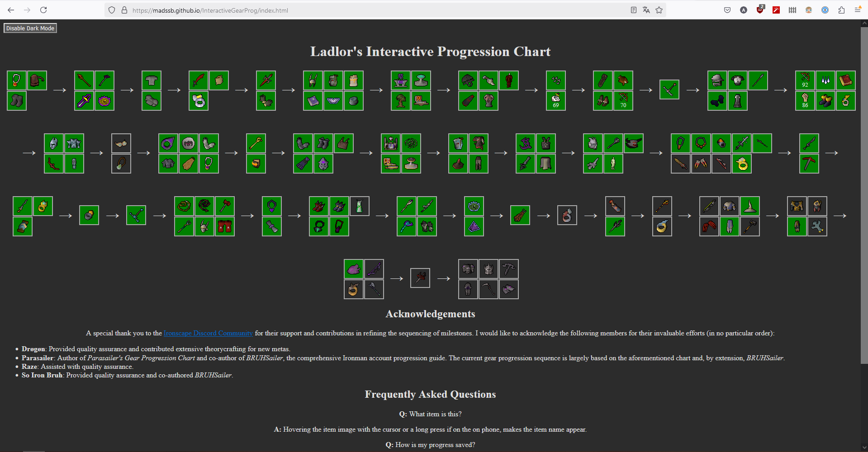Viewport: 868px width, 452px height.
Task: Open the browser hamburger application menu
Action: coord(858,10)
